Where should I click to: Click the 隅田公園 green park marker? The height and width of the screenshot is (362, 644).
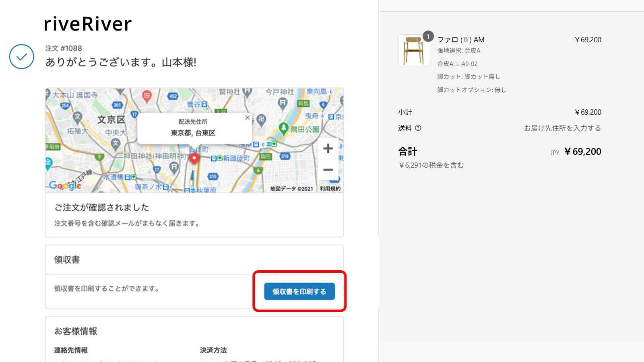coord(284,128)
